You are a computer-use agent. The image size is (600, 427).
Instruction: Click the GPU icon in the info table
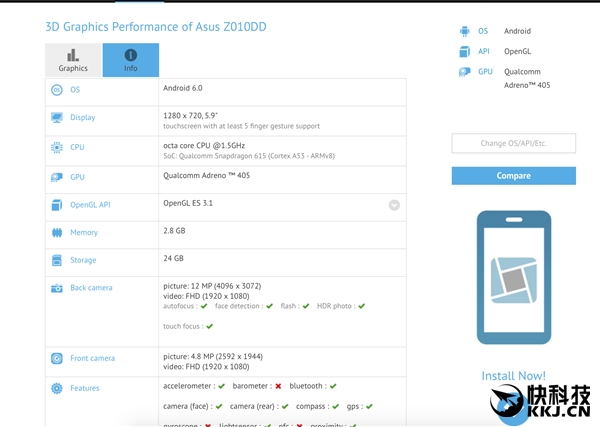[x=57, y=177]
